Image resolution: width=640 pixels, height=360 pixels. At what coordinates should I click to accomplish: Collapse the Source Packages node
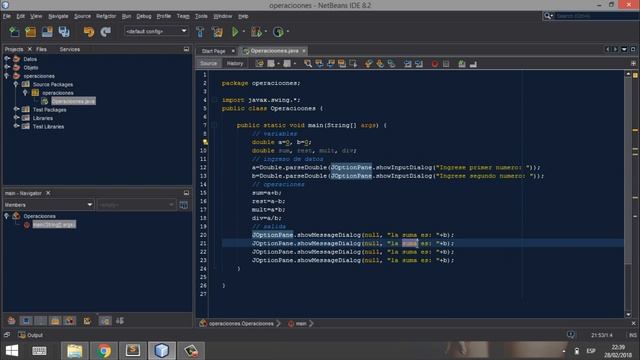[x=16, y=84]
